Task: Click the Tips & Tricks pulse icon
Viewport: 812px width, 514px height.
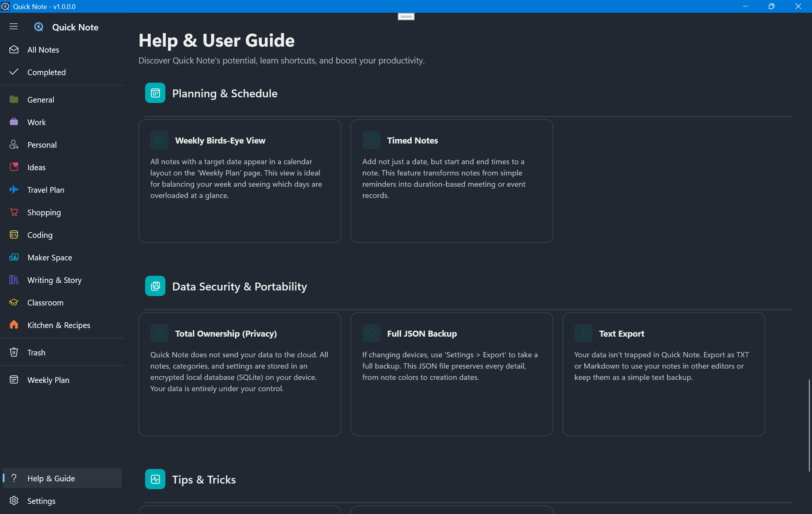Action: coord(155,479)
